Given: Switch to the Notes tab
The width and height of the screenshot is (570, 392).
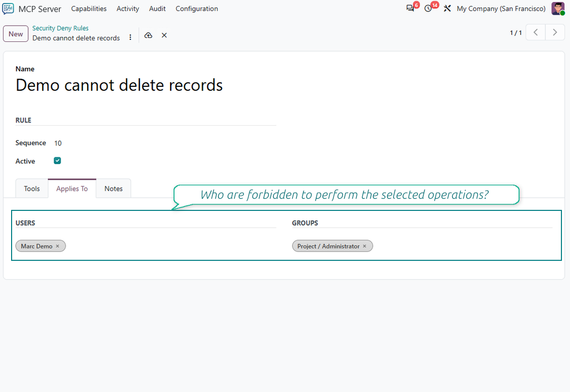Looking at the screenshot, I should coord(113,188).
